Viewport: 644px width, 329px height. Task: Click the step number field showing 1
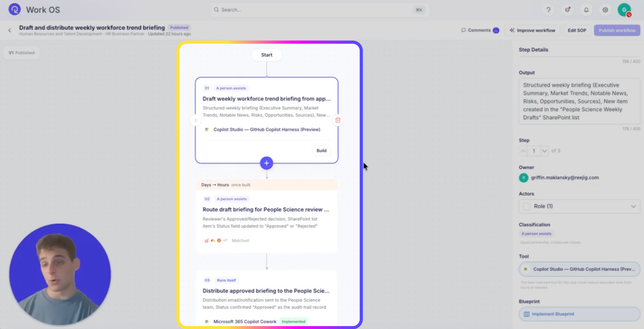(x=534, y=151)
